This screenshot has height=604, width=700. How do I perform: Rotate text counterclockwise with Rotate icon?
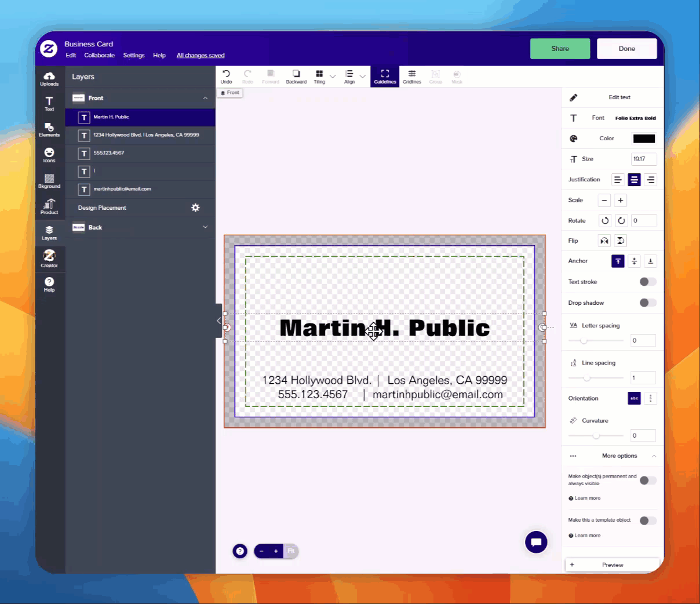coord(605,220)
